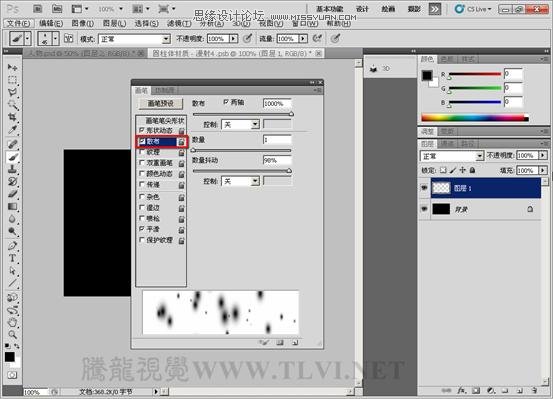Select the Quick Selection tool
553x399 pixels.
click(12, 105)
